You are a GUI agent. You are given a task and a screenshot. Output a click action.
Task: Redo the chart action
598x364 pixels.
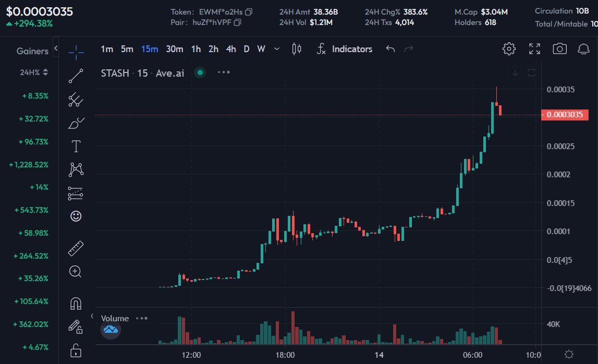coord(408,49)
